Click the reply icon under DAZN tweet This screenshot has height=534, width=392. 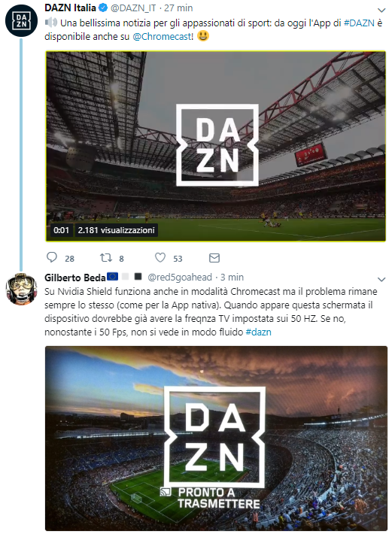click(x=52, y=257)
